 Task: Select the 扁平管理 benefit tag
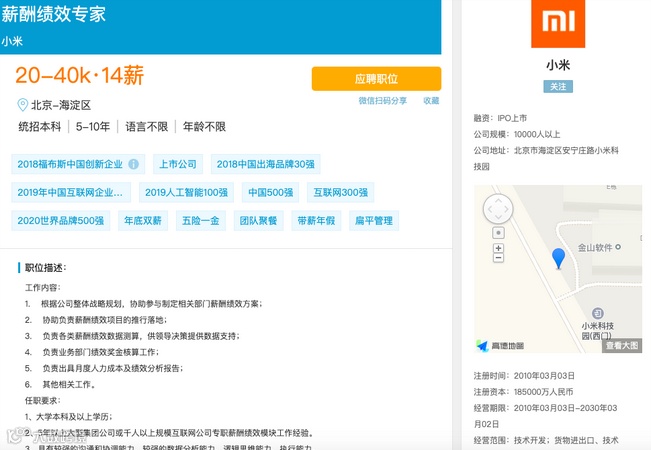coord(374,220)
